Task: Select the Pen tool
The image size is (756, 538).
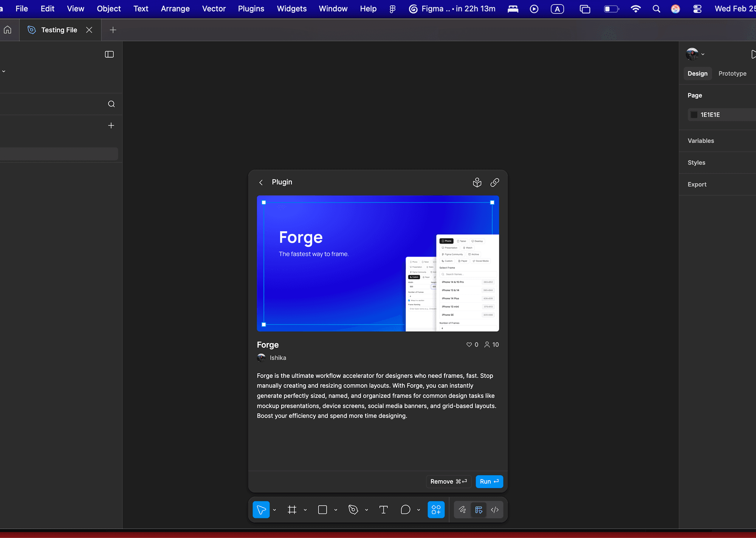Action: [x=353, y=510]
